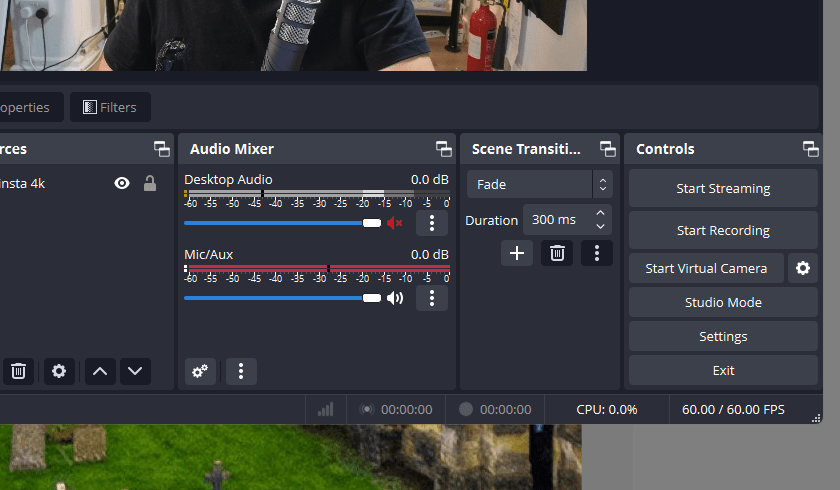The image size is (840, 490).
Task: Add a new scene transition with plus
Action: tap(517, 253)
